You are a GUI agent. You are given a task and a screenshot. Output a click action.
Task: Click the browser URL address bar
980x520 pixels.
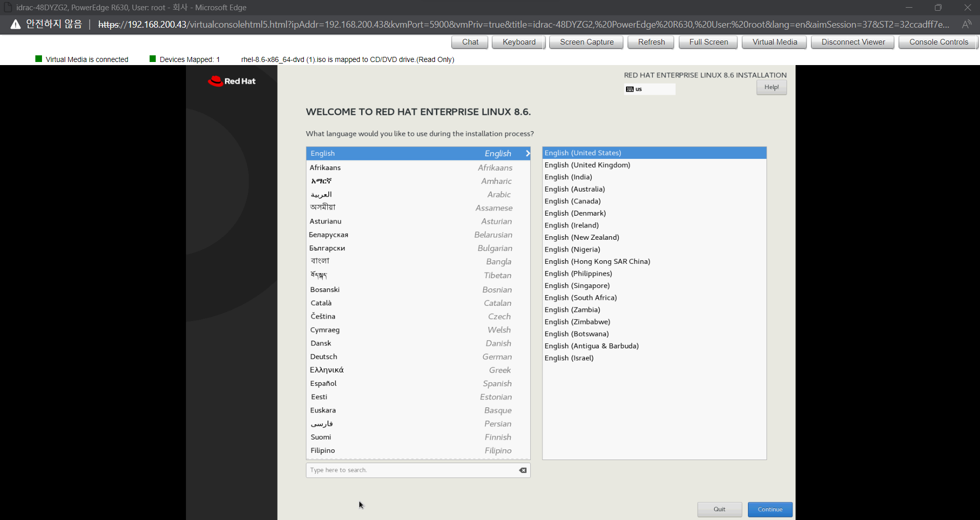coord(523,24)
